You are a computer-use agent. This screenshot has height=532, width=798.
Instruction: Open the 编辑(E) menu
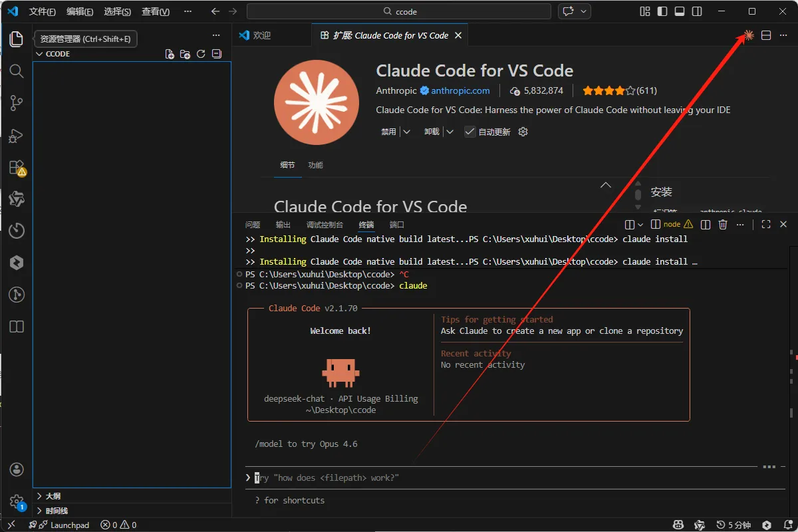click(x=80, y=12)
